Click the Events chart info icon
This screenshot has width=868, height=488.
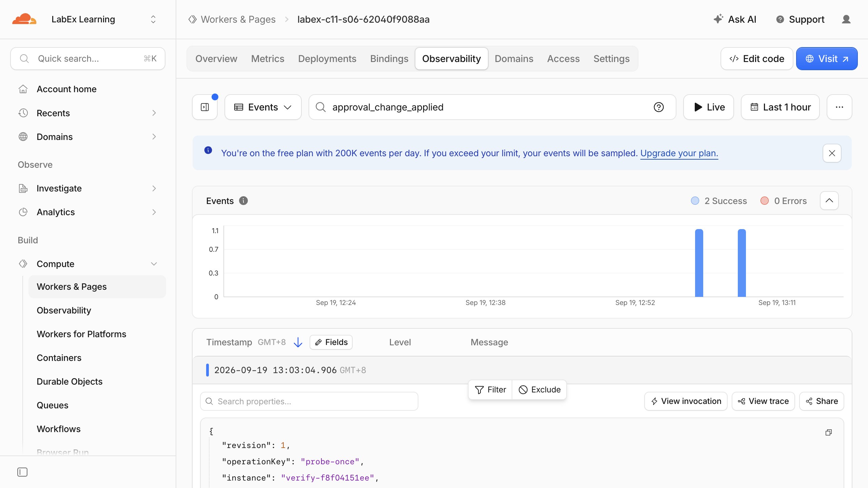[243, 201]
